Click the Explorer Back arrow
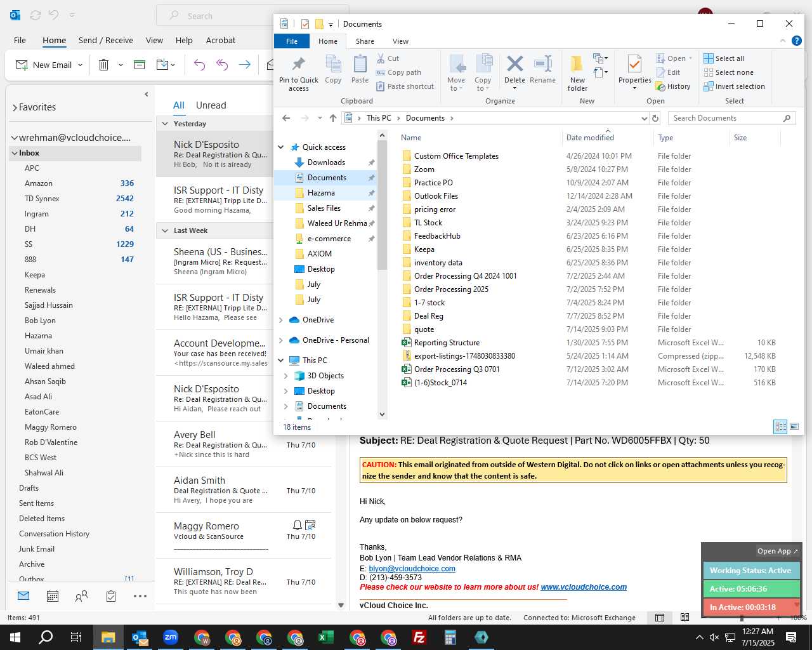 [x=286, y=118]
